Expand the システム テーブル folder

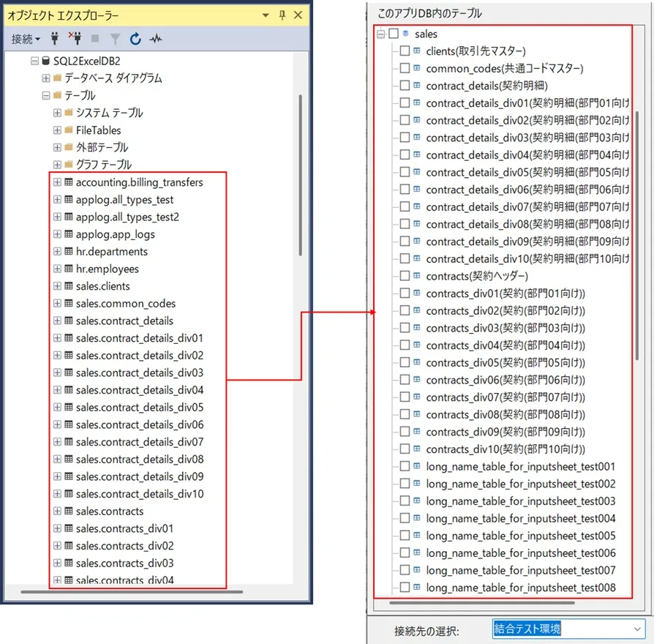57,113
